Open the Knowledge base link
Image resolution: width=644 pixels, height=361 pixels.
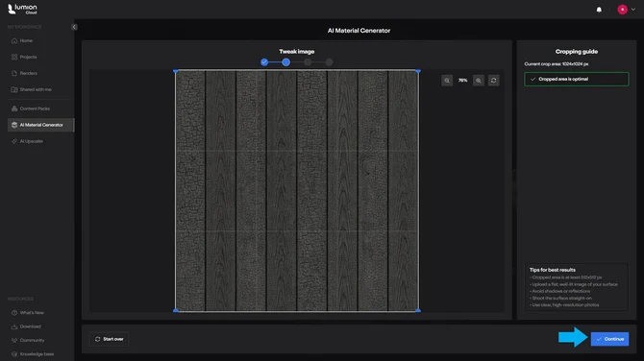click(37, 354)
